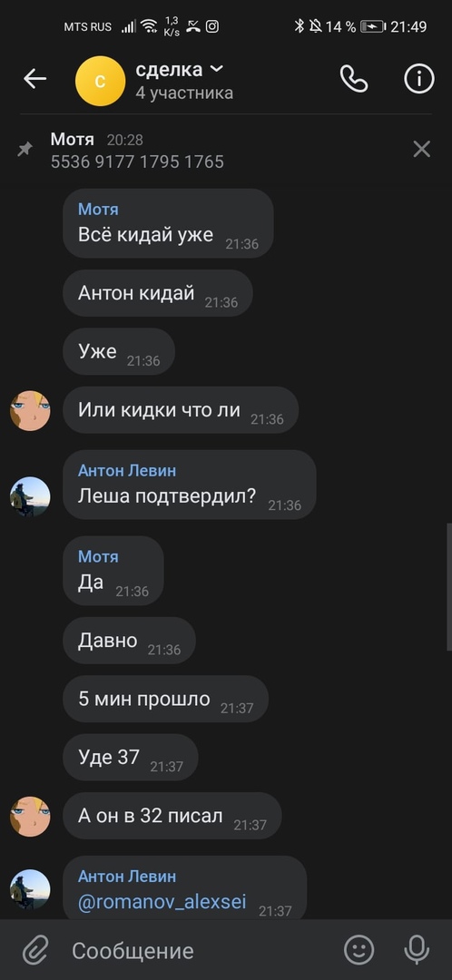Open the emoji picker smiley icon
The image size is (452, 980).
(359, 951)
